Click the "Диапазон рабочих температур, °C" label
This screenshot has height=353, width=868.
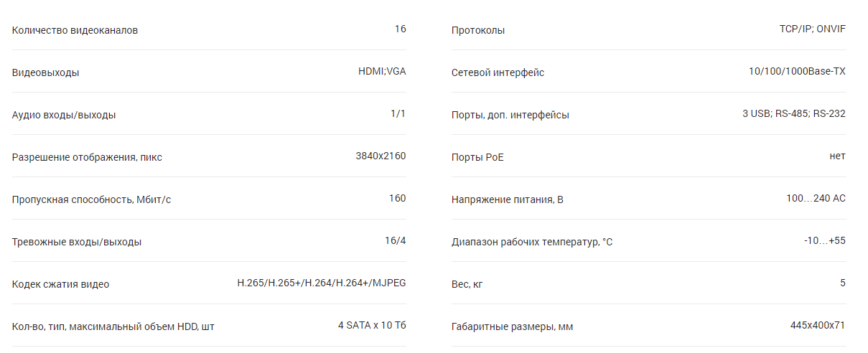532,242
